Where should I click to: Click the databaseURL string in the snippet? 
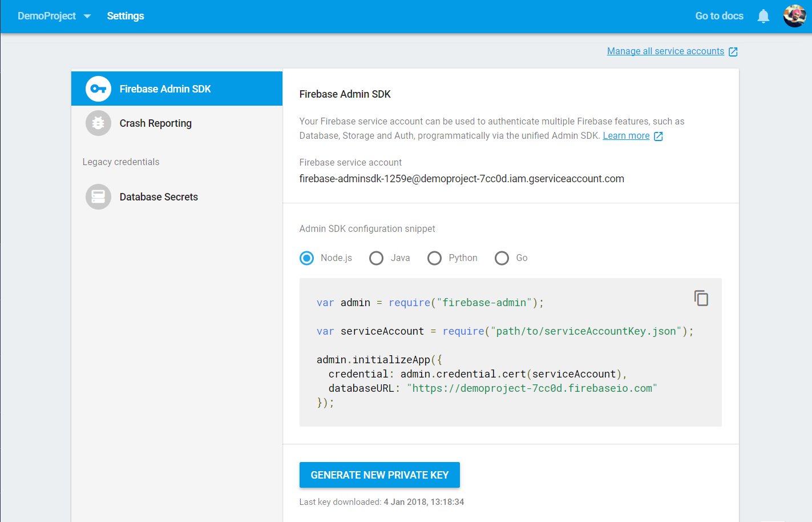pyautogui.click(x=532, y=388)
